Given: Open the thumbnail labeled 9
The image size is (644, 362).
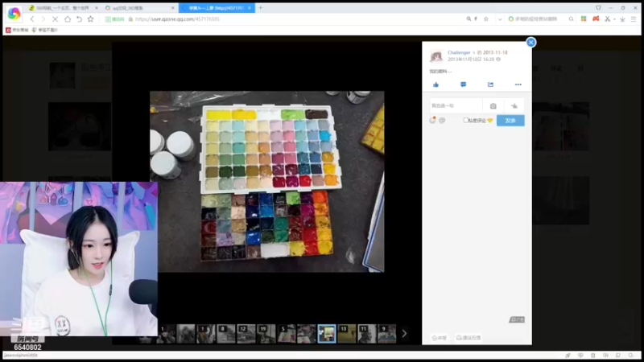Looking at the screenshot, I should coord(387,334).
